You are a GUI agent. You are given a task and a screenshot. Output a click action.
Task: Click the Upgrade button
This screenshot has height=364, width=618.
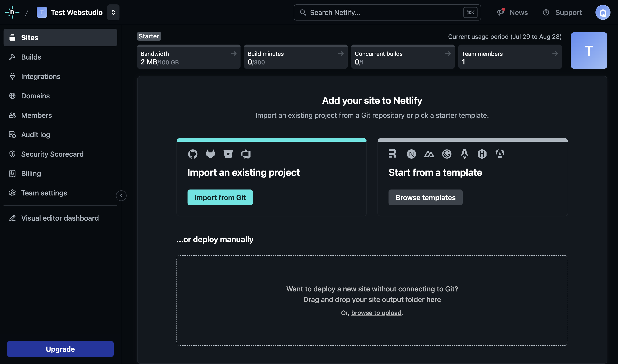pos(60,349)
